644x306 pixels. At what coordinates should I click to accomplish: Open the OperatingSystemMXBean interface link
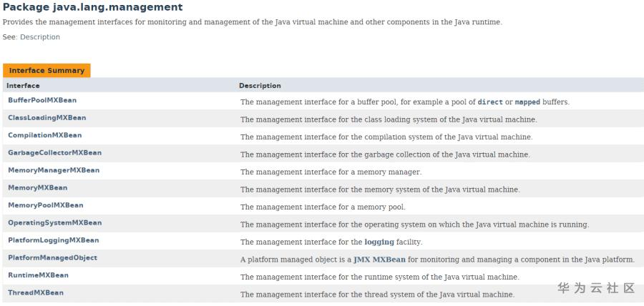pyautogui.click(x=54, y=222)
